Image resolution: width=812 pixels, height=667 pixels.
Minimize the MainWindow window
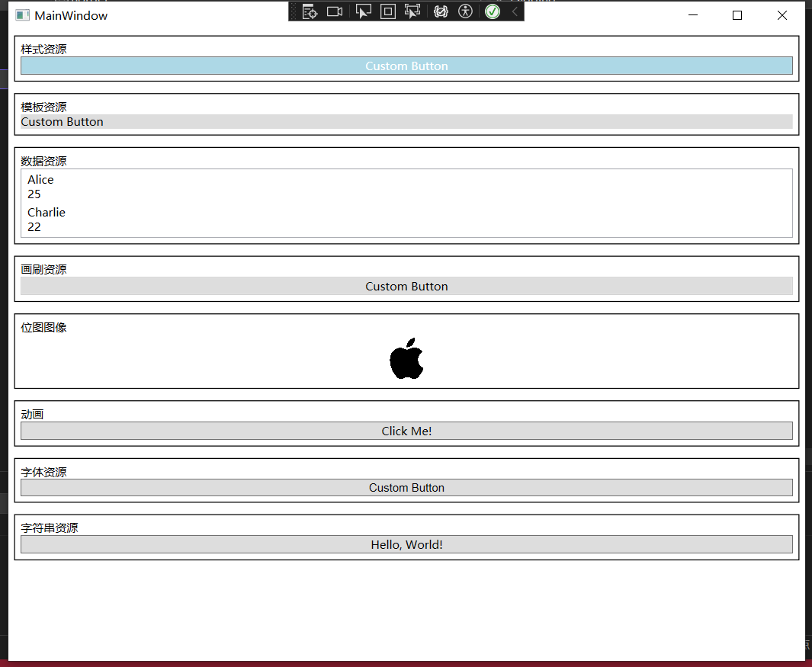[693, 15]
